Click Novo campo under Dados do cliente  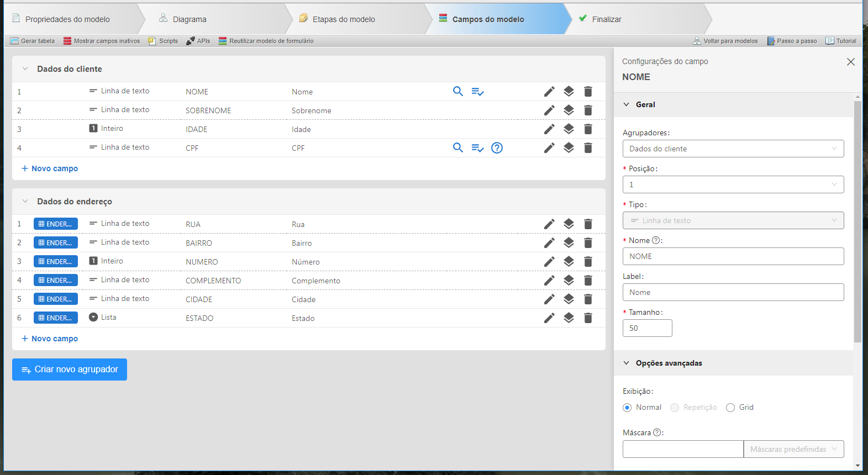tap(50, 168)
